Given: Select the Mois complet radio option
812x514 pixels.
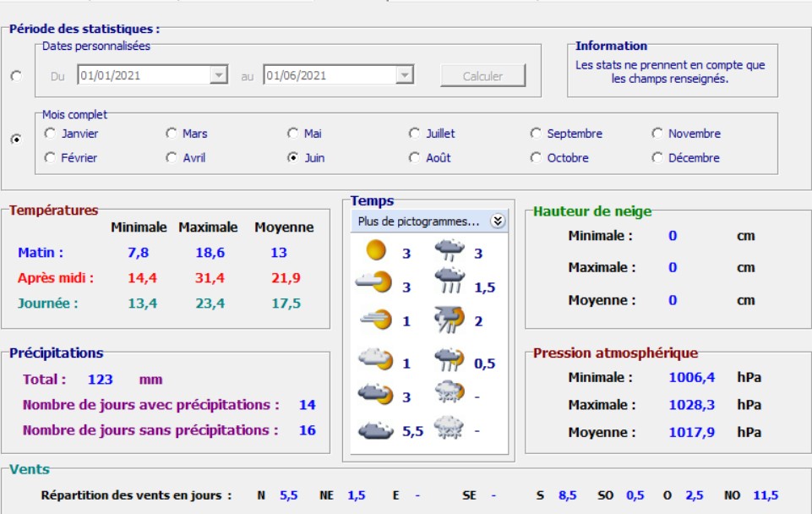Looking at the screenshot, I should (x=17, y=139).
